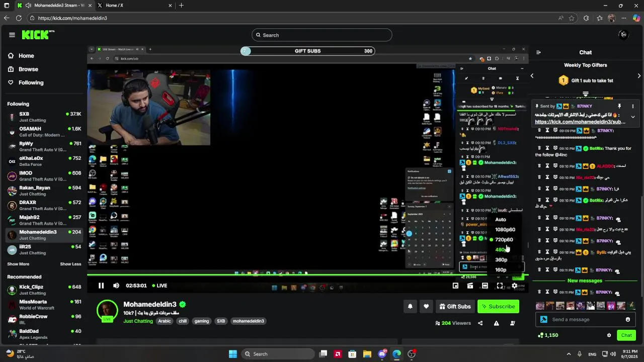Expand the pinned message chevron
The height and width of the screenshot is (362, 644).
click(x=633, y=117)
